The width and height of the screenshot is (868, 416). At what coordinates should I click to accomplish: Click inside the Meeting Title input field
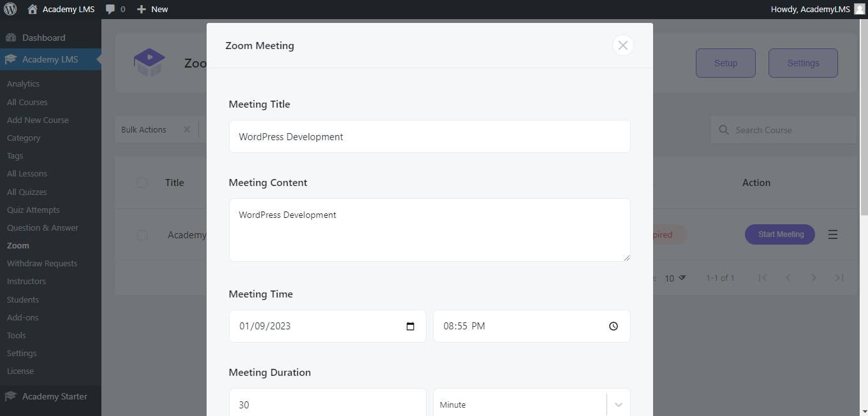coord(429,136)
